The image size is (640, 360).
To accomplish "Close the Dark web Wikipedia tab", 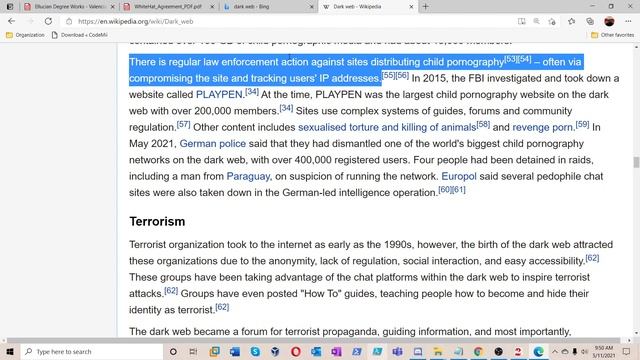I will [x=411, y=7].
